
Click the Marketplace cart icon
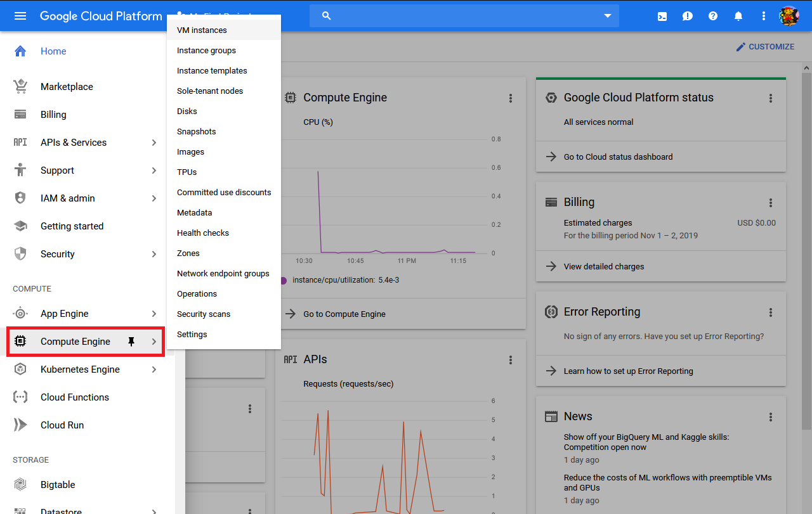coord(20,87)
